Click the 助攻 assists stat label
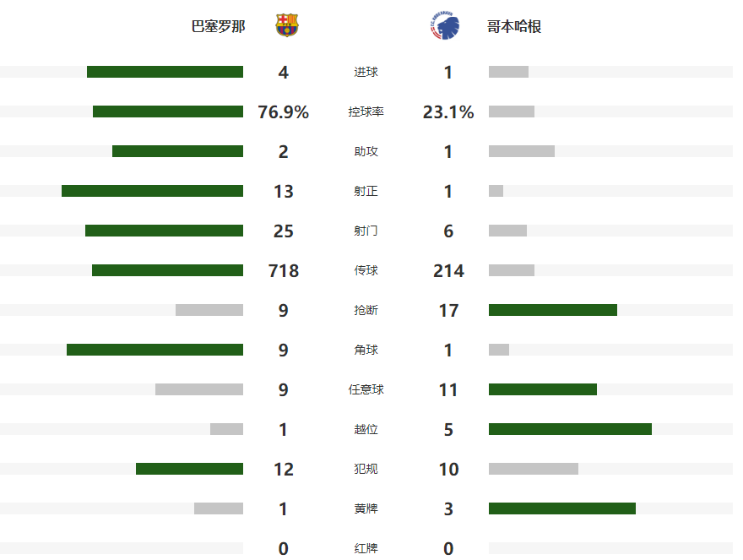The image size is (743, 560). coord(366,152)
